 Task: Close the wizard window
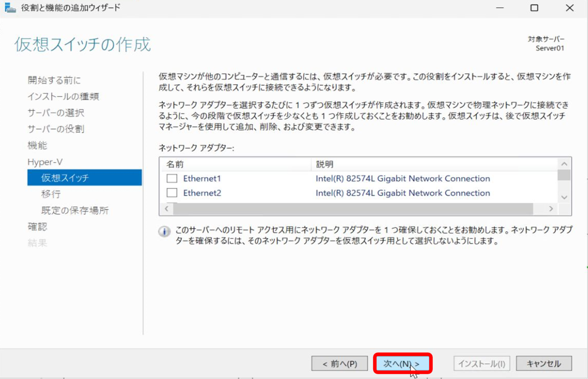pyautogui.click(x=569, y=8)
